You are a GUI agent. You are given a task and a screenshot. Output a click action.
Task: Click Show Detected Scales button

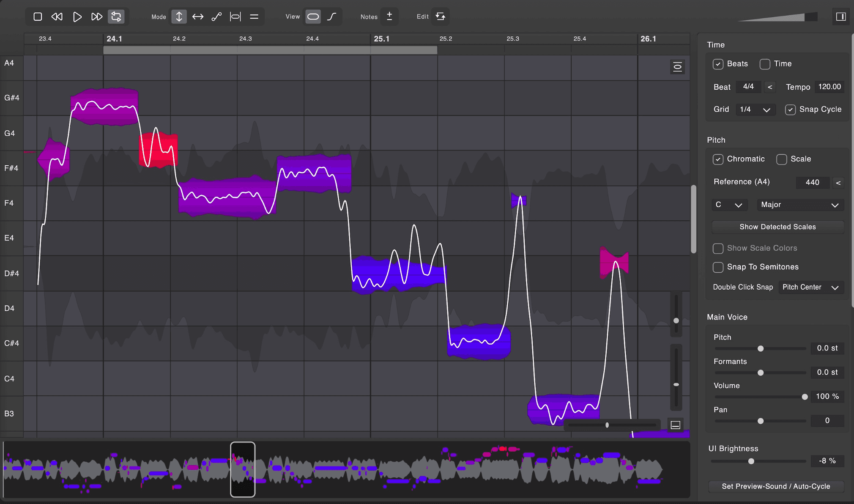pyautogui.click(x=777, y=227)
